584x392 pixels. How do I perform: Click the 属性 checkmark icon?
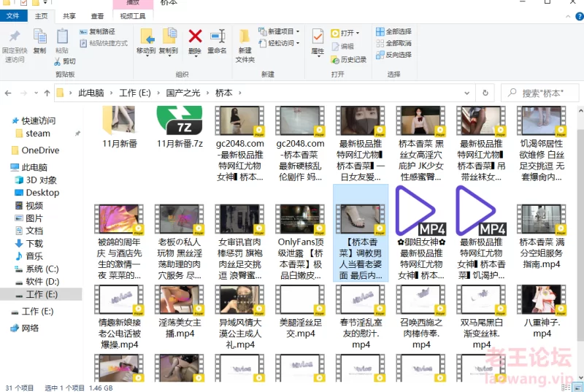(318, 36)
